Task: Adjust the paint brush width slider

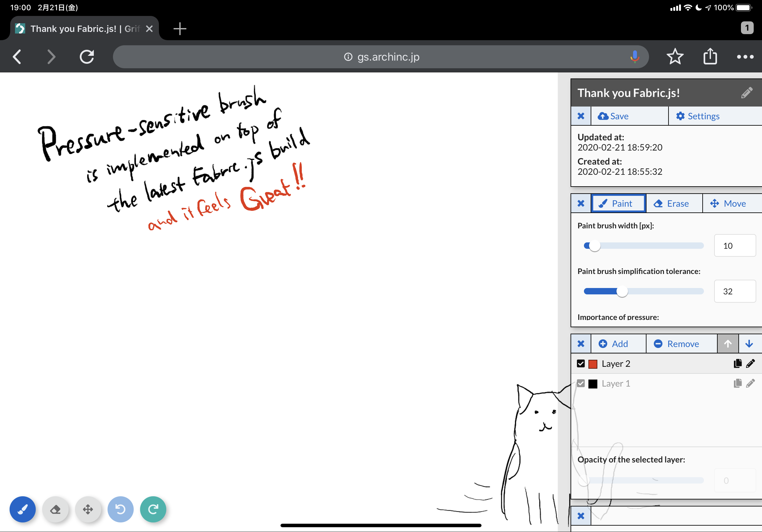Action: point(643,246)
